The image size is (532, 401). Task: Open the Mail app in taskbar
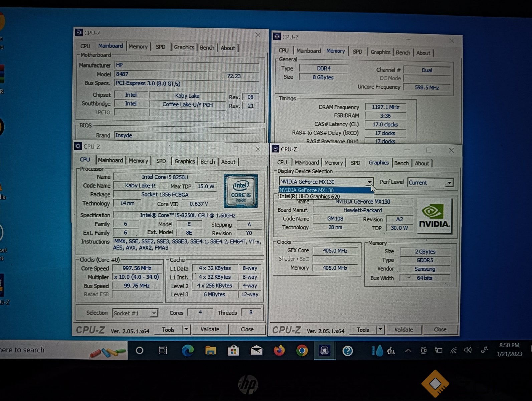point(256,350)
